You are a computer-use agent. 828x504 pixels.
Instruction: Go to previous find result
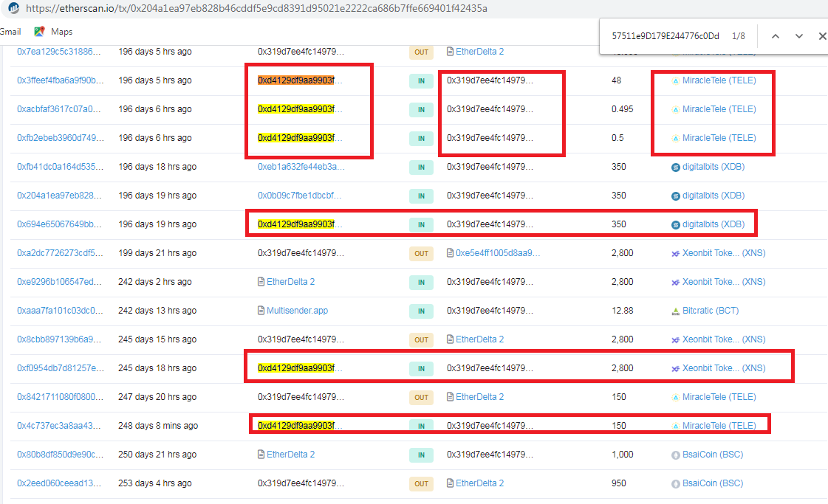tap(776, 36)
